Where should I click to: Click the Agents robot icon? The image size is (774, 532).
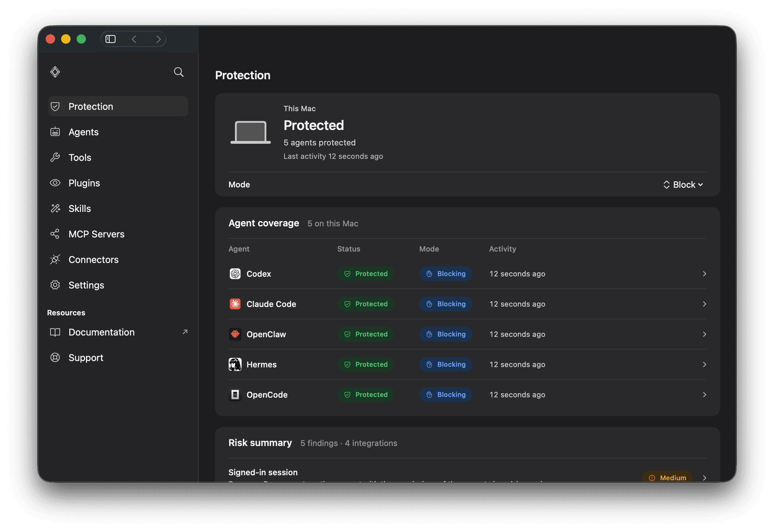tap(55, 132)
